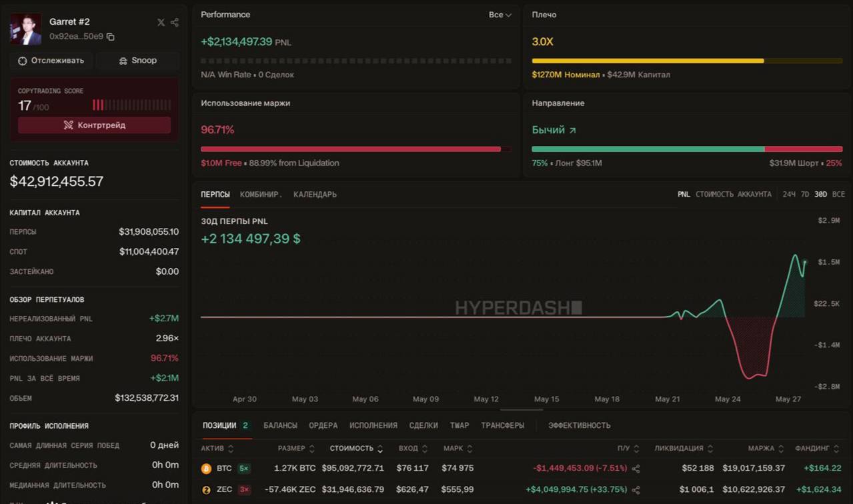Share the BTC position PnL

pyautogui.click(x=636, y=469)
